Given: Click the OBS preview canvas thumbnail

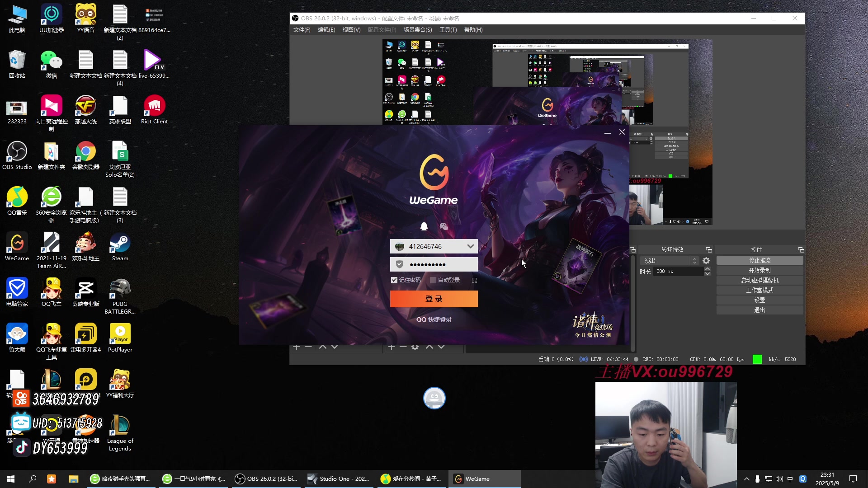Looking at the screenshot, I should pyautogui.click(x=547, y=132).
